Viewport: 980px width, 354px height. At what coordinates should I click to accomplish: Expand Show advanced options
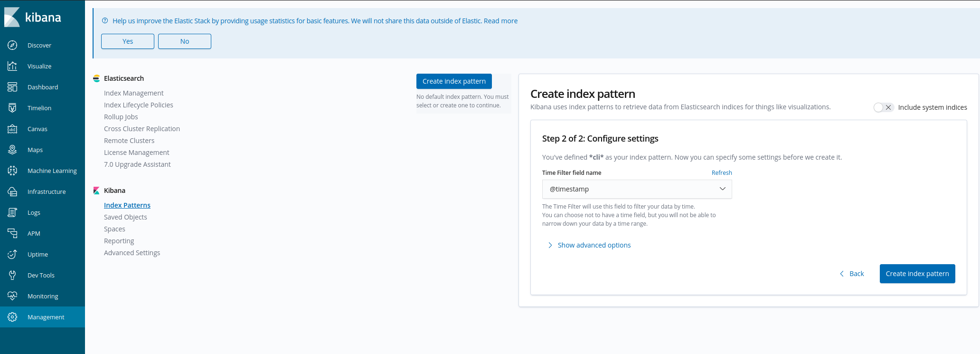tap(589, 245)
